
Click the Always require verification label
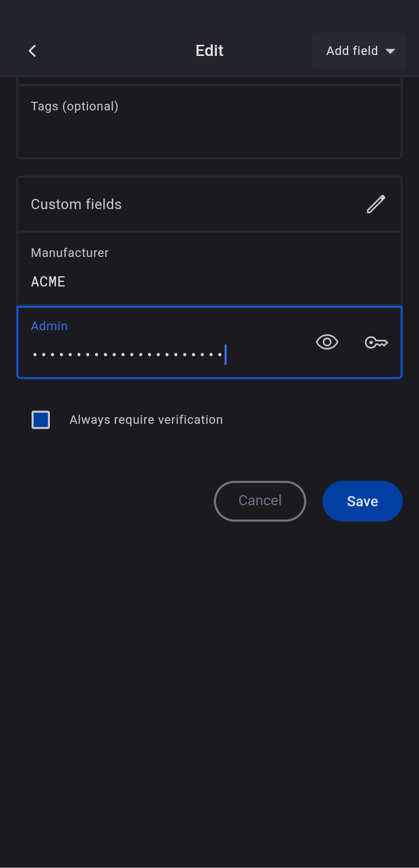tap(146, 420)
